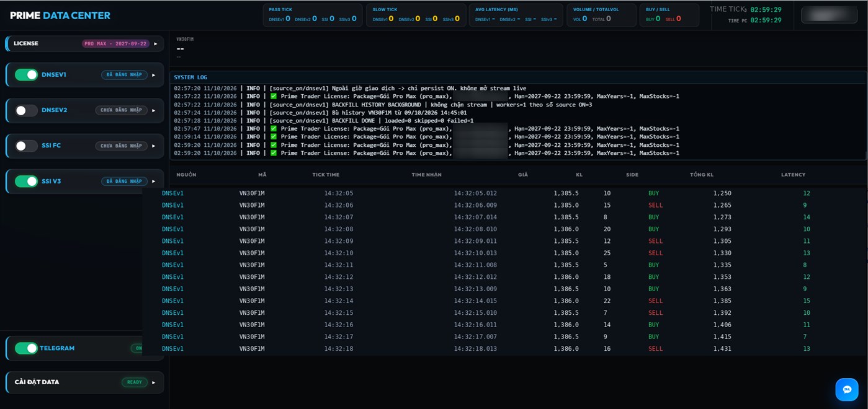868x409 pixels.
Task: Disable the Telegram notification switch
Action: [x=26, y=348]
